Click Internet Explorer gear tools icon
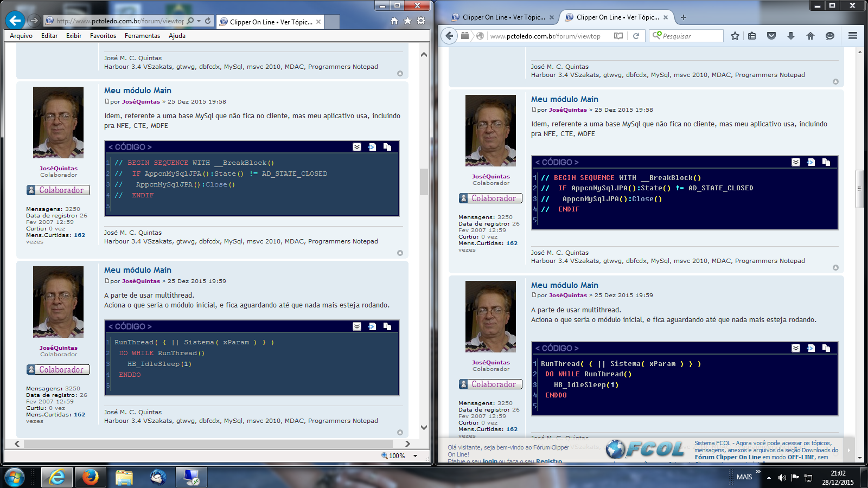This screenshot has width=868, height=488. [421, 21]
